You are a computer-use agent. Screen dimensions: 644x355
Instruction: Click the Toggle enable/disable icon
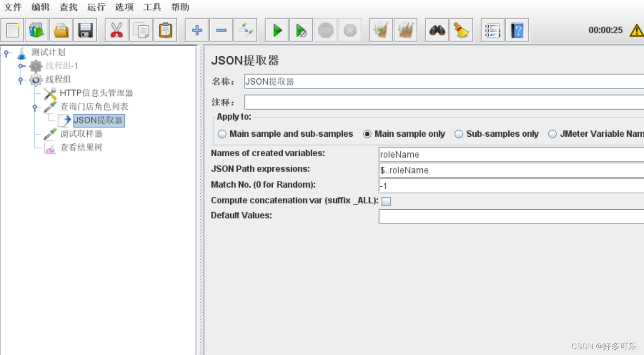tap(245, 30)
